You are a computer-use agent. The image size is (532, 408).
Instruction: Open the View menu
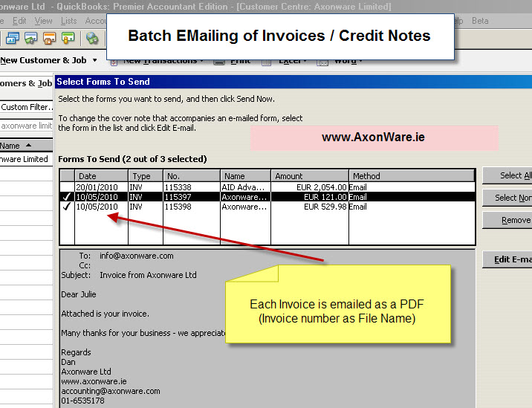(43, 21)
